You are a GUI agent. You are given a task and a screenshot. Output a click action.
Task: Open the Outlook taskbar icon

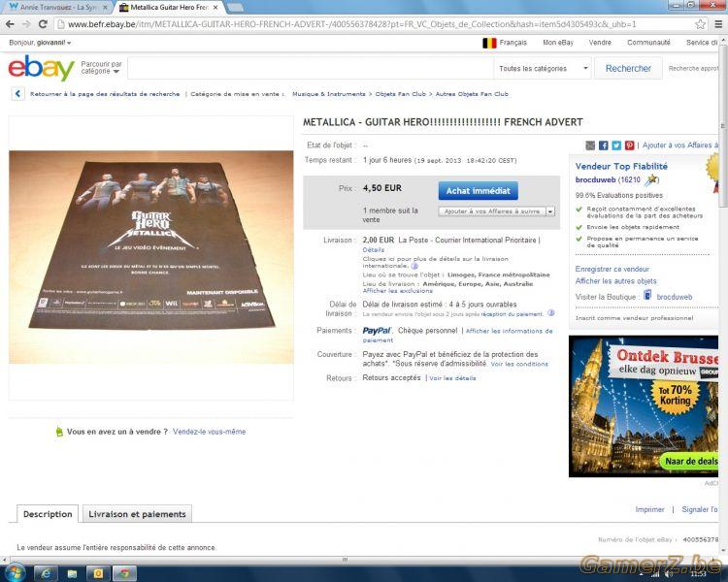click(x=98, y=573)
